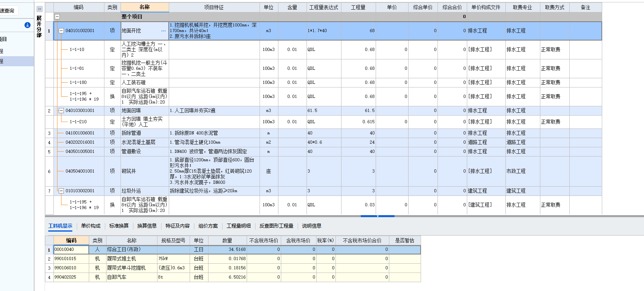Image resolution: width=644 pixels, height=291 pixels.
Task: Collapse item 040101002001 tree node
Action: [x=61, y=31]
